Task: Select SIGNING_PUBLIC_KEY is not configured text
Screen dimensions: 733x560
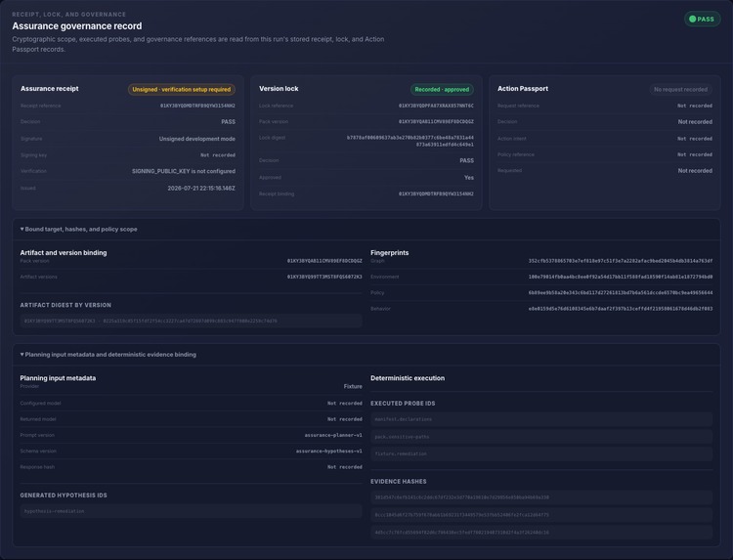Action: [184, 171]
